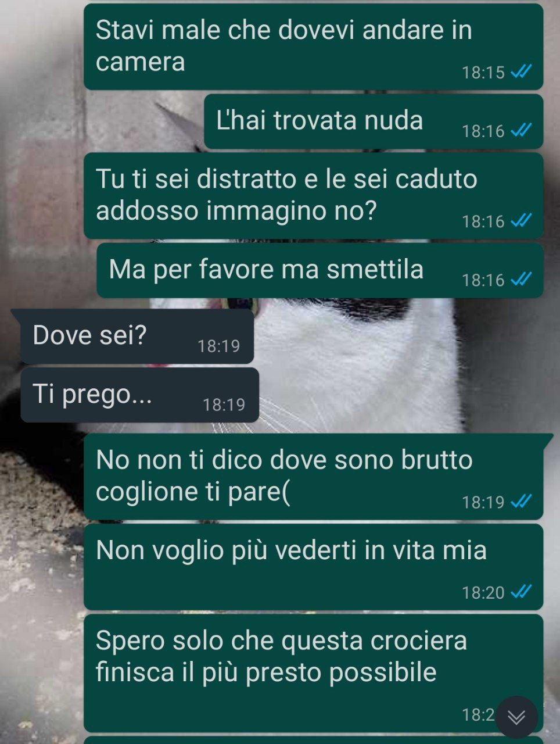This screenshot has width=560, height=744.
Task: Tap read ticks on 'Tu ti sei distratto' message
Action: pos(521,221)
